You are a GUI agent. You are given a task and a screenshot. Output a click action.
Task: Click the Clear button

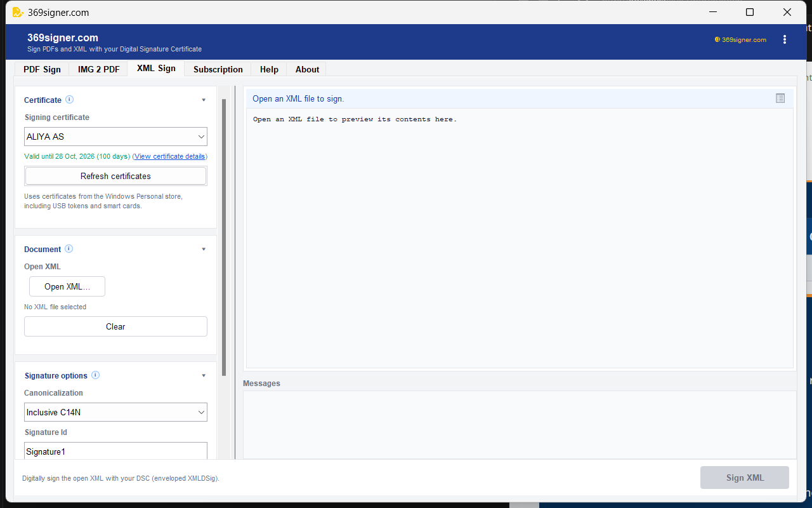115,326
